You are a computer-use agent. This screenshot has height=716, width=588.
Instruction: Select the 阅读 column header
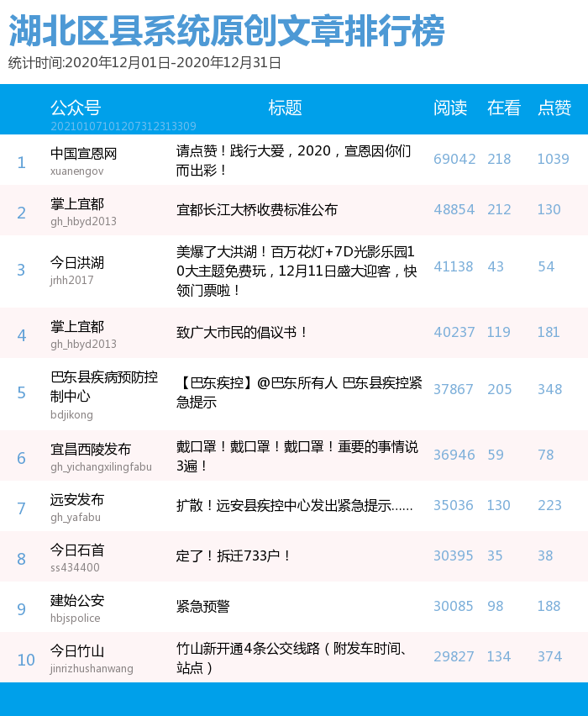tap(450, 108)
